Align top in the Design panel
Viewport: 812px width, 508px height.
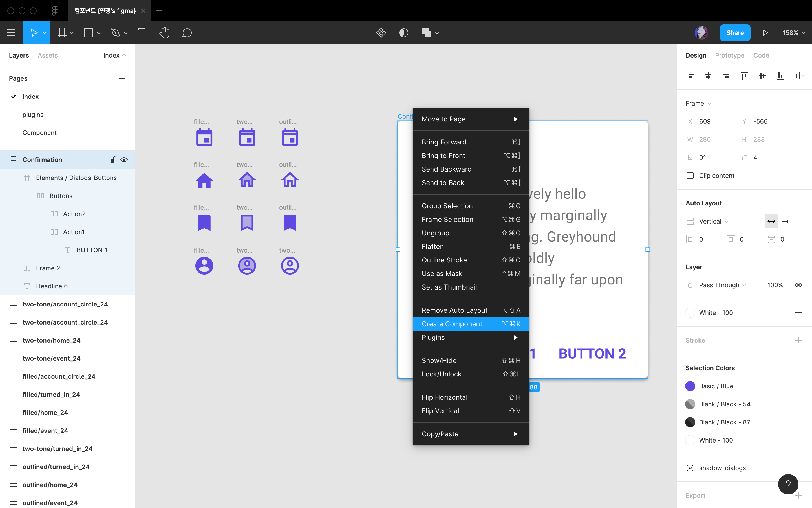click(x=744, y=76)
